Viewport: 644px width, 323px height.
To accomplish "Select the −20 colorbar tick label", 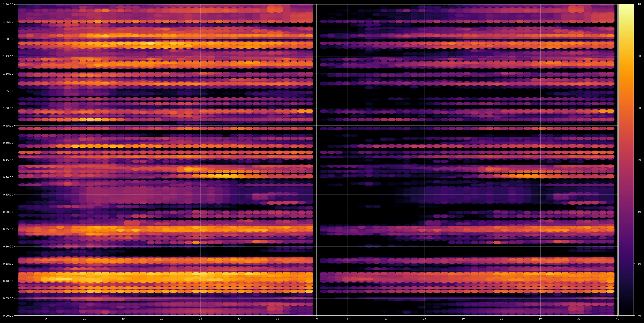I will click(x=638, y=56).
